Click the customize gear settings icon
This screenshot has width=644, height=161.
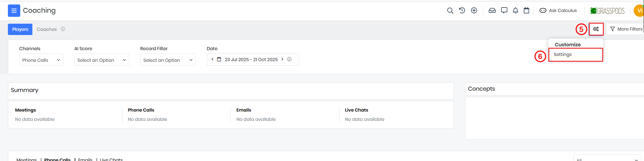[596, 29]
